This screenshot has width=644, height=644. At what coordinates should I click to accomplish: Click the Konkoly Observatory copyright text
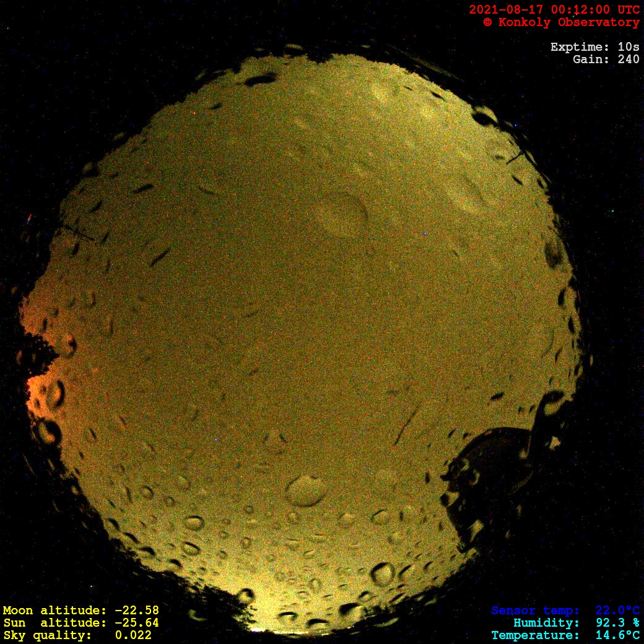point(561,22)
